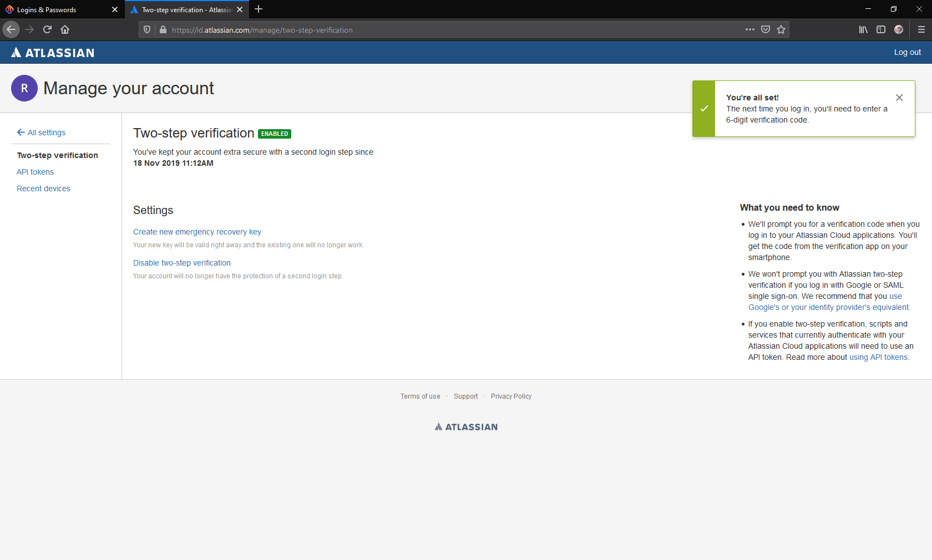Go back with the browser back arrow
This screenshot has height=560, width=932.
(x=11, y=29)
